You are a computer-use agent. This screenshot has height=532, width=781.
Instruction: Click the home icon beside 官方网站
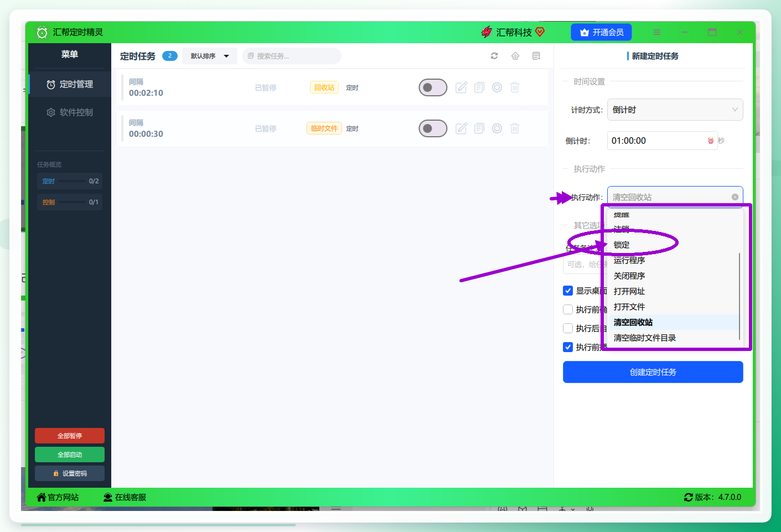coord(42,497)
